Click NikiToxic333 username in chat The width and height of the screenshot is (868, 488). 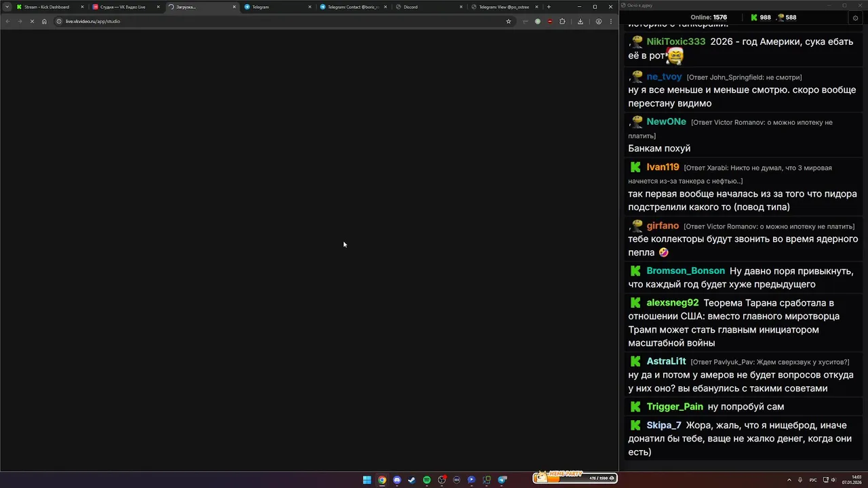pyautogui.click(x=676, y=41)
